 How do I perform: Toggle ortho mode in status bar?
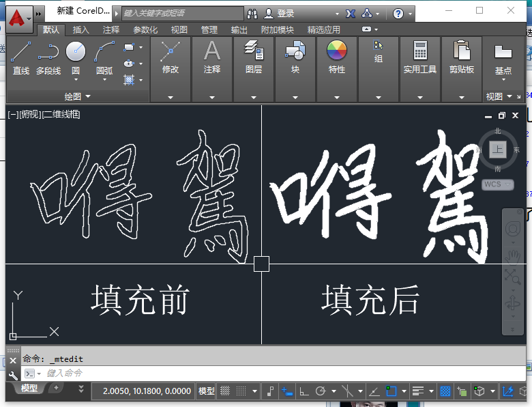click(304, 391)
